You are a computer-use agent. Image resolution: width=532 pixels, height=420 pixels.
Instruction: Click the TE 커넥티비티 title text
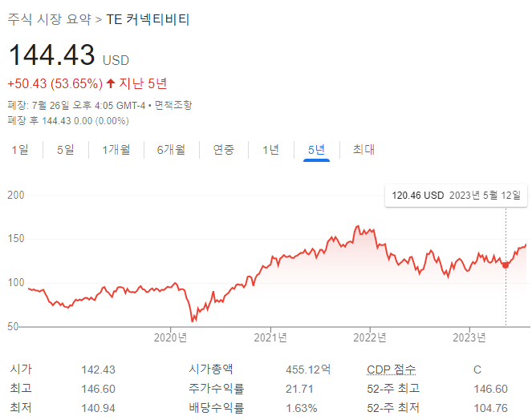coord(148,19)
